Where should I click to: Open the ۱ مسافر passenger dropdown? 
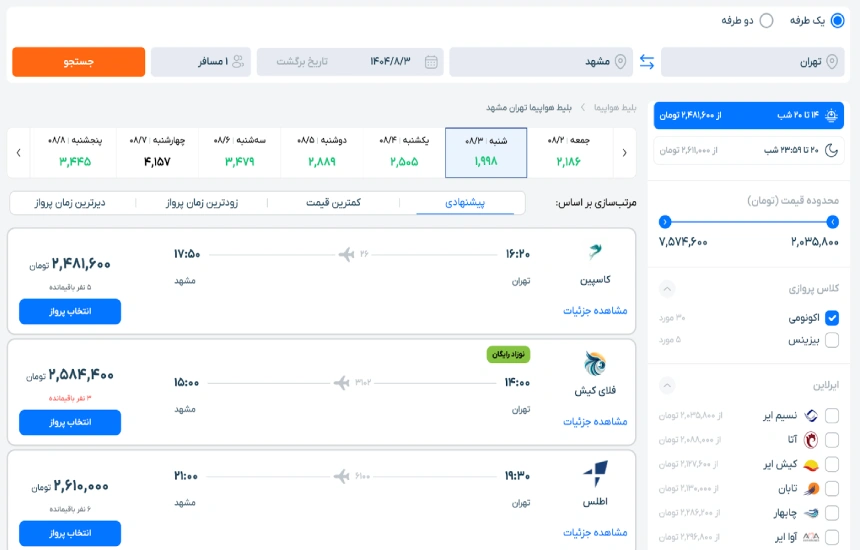tap(201, 61)
